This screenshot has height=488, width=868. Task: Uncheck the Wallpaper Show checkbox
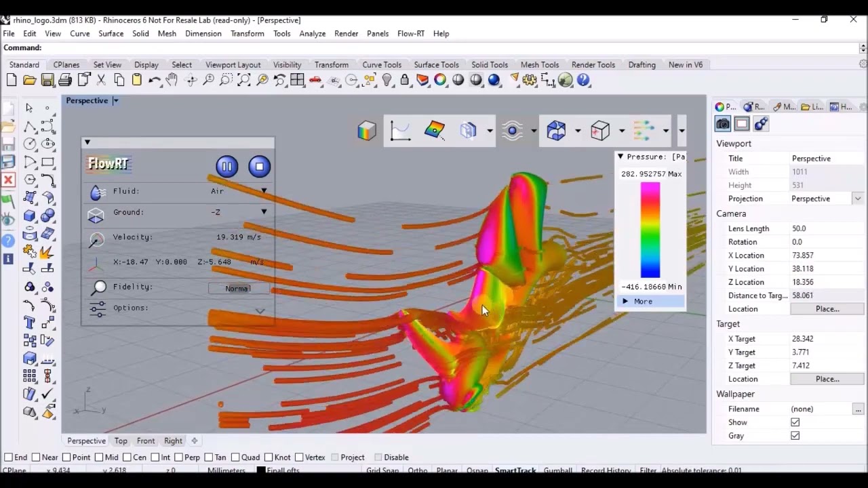795,422
